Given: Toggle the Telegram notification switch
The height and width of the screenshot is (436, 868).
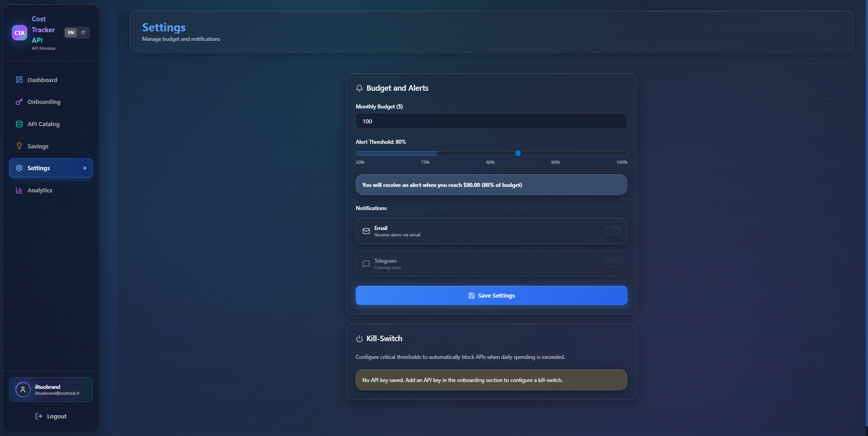Looking at the screenshot, I should pyautogui.click(x=612, y=264).
